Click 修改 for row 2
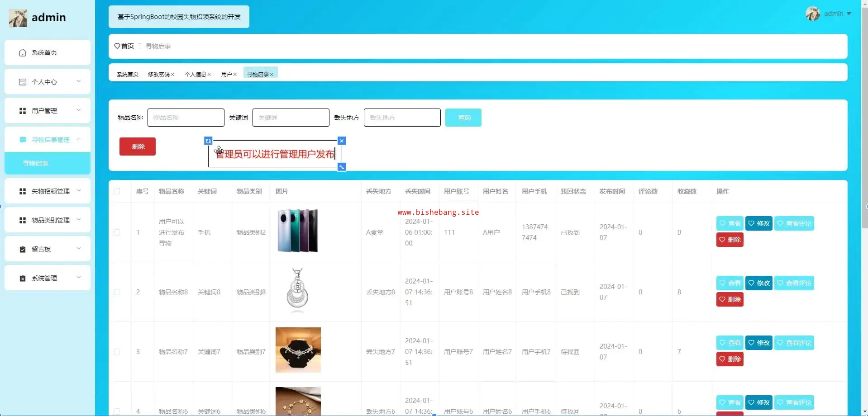This screenshot has width=868, height=416. [x=759, y=283]
